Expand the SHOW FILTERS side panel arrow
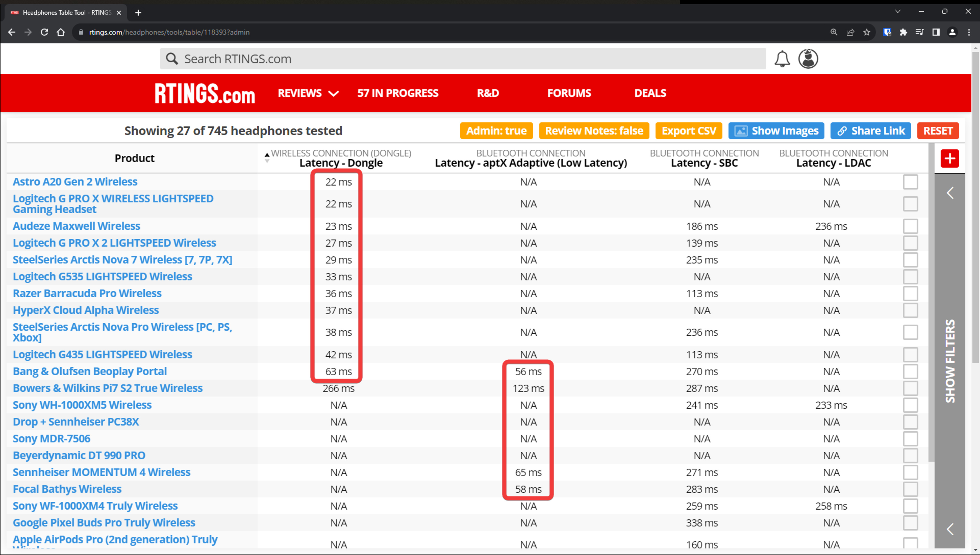Viewport: 980px width, 555px height. pyautogui.click(x=950, y=193)
